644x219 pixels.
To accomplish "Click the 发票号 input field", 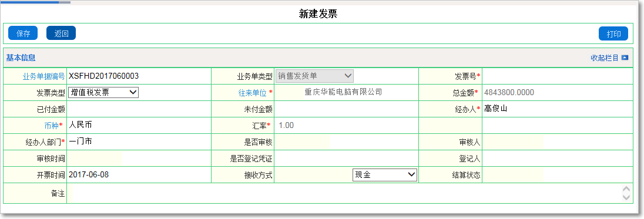I will [557, 76].
